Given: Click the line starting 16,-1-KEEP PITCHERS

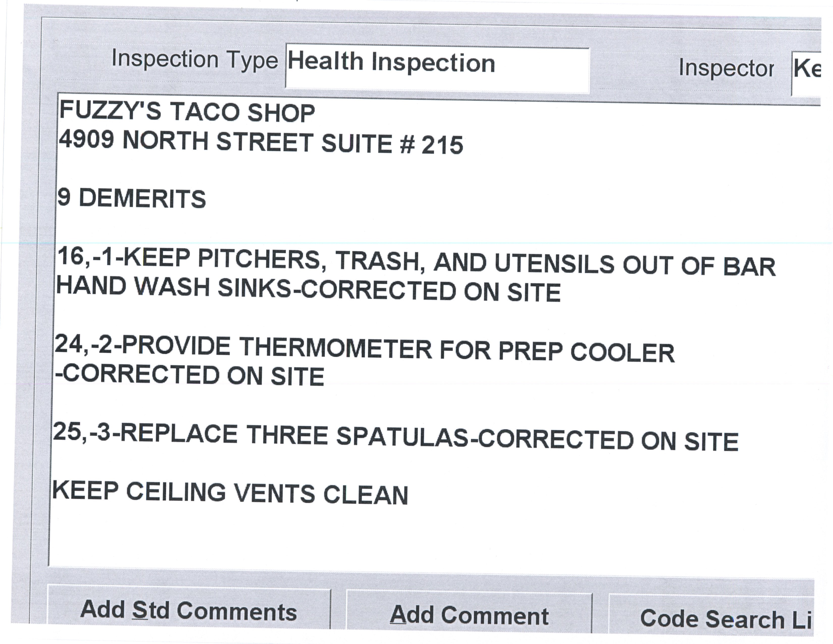Looking at the screenshot, I should point(416,261).
